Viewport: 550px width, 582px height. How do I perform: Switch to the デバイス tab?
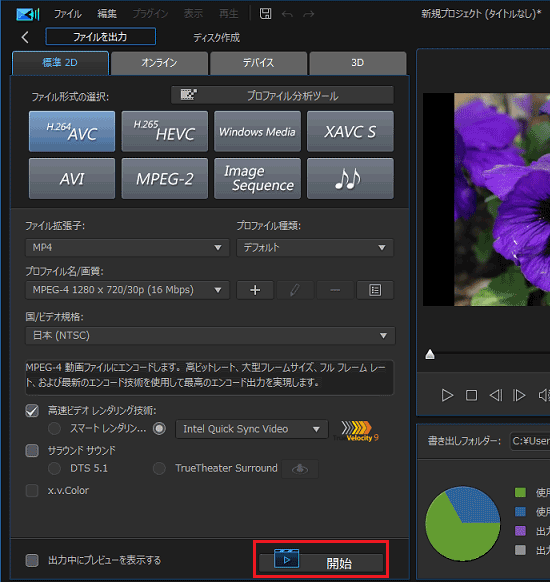click(x=258, y=63)
